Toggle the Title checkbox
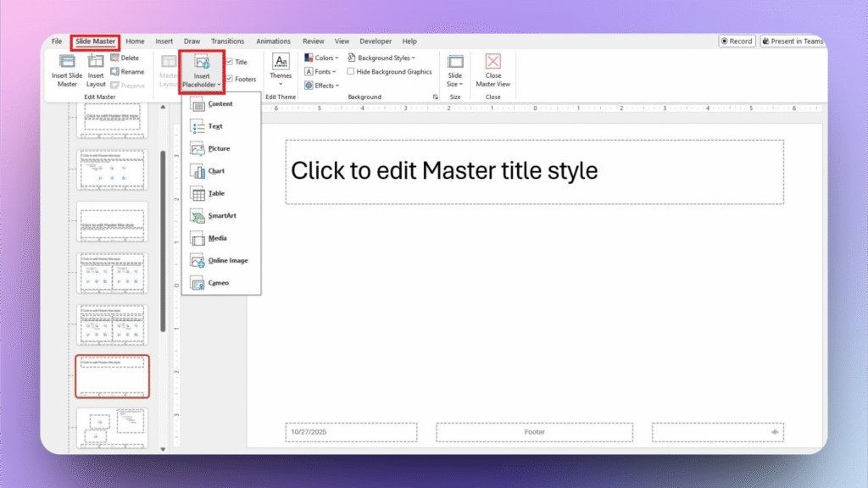 tap(229, 60)
